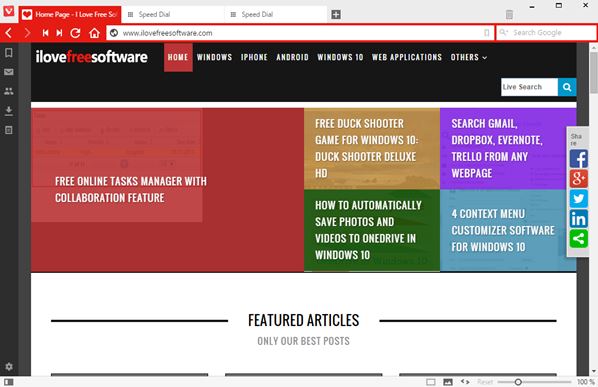
Task: Click the rewind button in toolbar
Action: coord(45,33)
